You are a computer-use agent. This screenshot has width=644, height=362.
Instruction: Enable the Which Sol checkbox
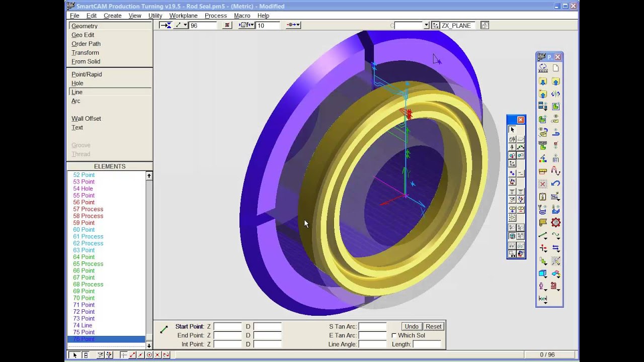pos(394,335)
